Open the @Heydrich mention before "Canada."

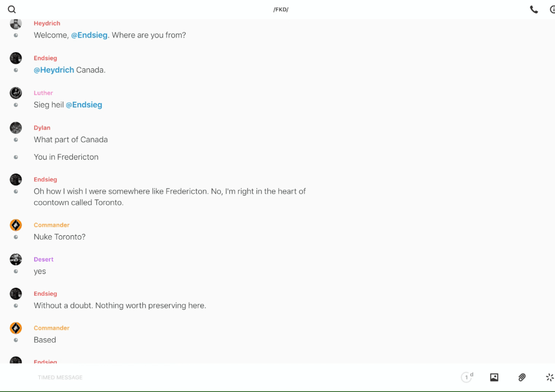coord(54,70)
